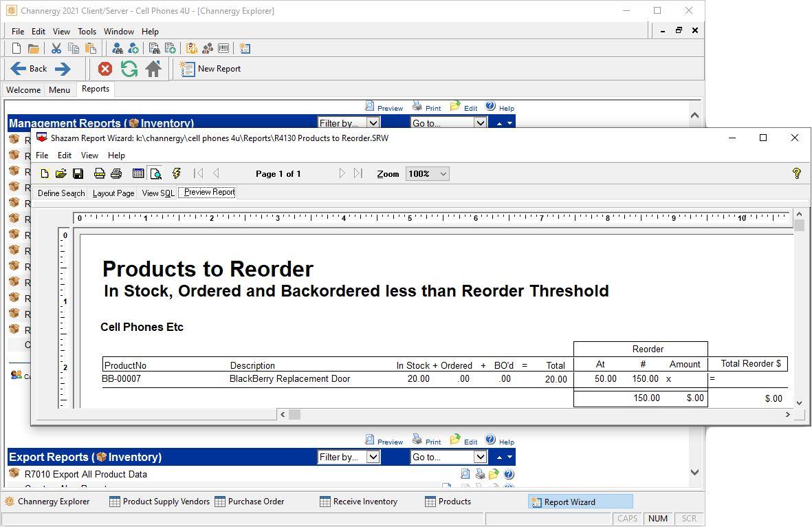Image resolution: width=812 pixels, height=527 pixels.
Task: Switch to the Welcome tab
Action: tap(23, 89)
